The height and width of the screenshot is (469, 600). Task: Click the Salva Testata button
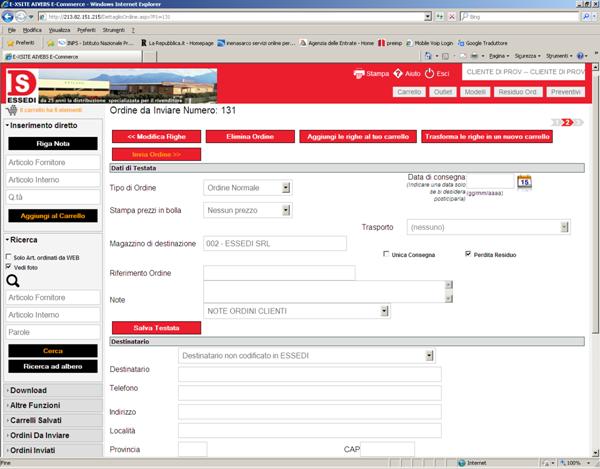coord(156,328)
